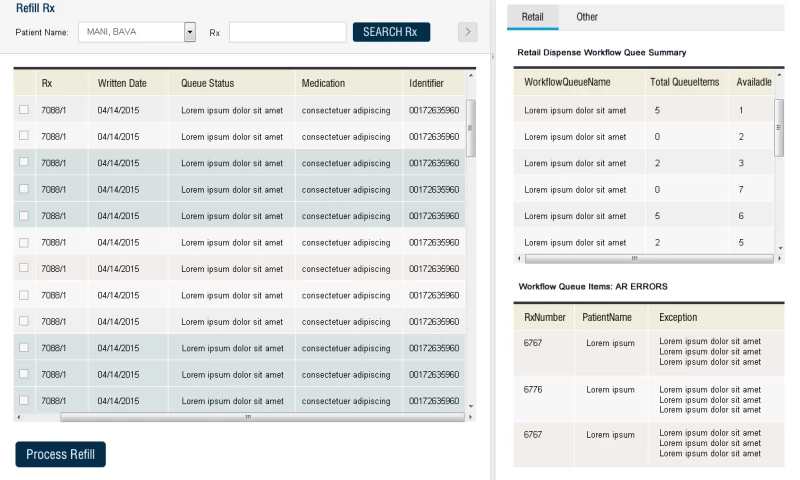Sort by Written Date column header

point(122,83)
